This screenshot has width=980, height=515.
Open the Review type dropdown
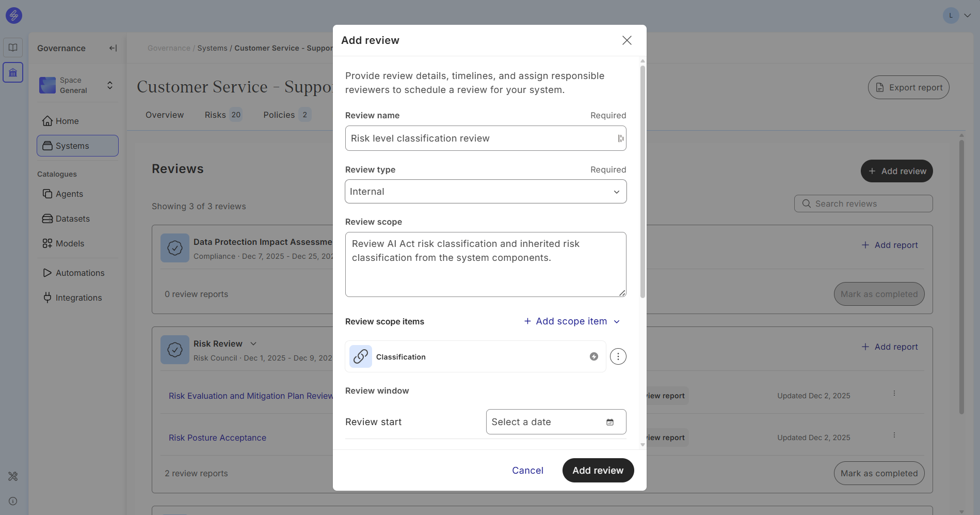[x=485, y=192]
